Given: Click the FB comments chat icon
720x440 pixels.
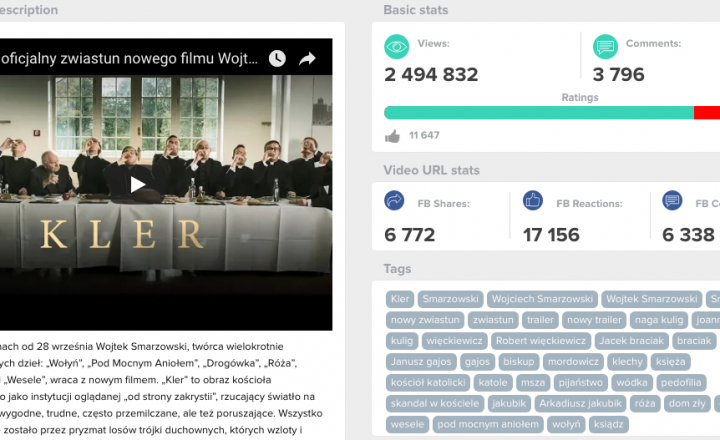Looking at the screenshot, I should (672, 200).
